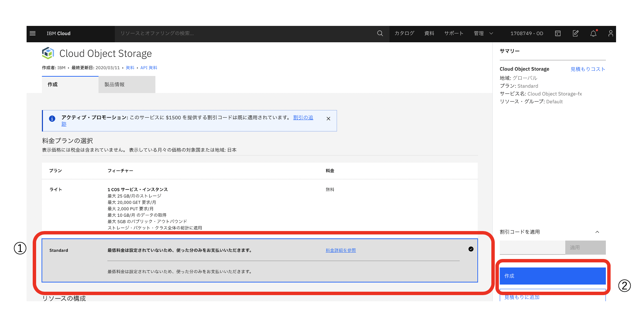
Task: Click the 無料 price text
Action: point(330,190)
